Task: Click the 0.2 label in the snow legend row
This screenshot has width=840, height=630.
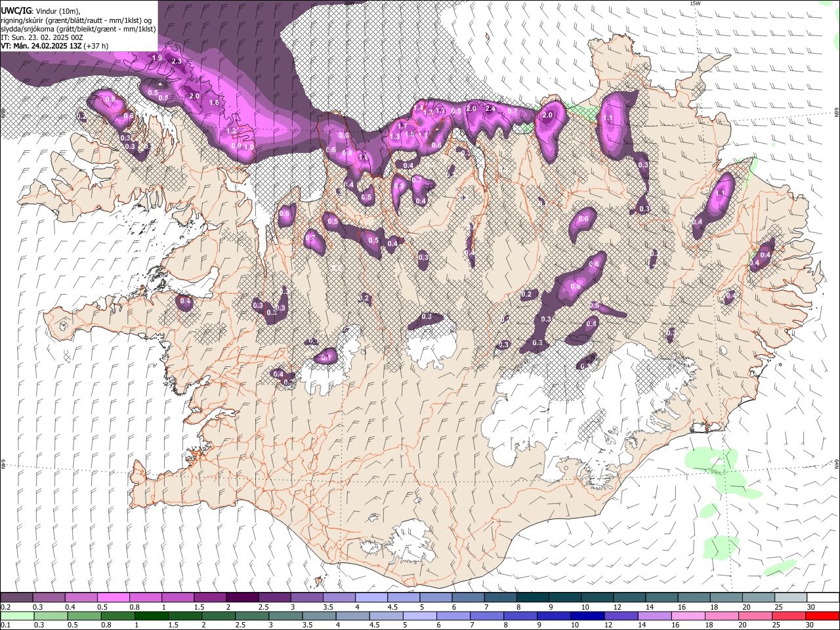Action: (5, 607)
